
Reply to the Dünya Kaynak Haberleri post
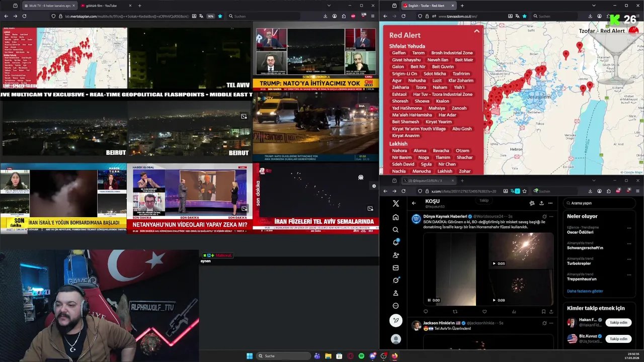coord(426,312)
